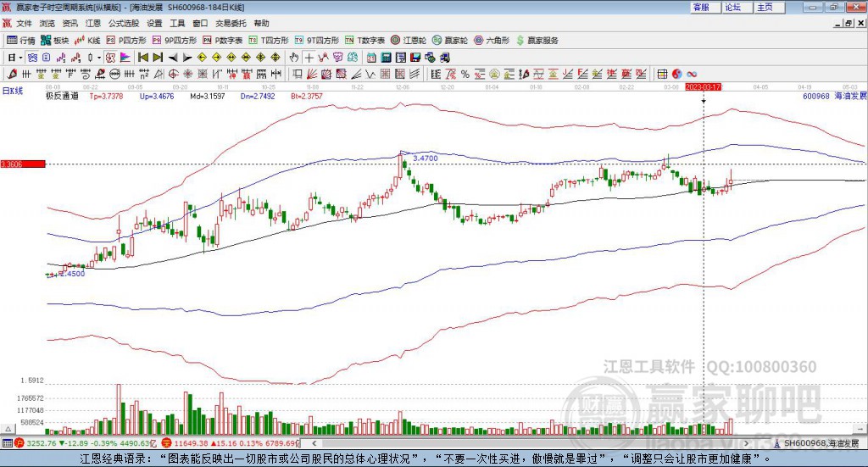Click the volume panel collapse triangle
The image size is (868, 467).
pyautogui.click(x=8, y=429)
